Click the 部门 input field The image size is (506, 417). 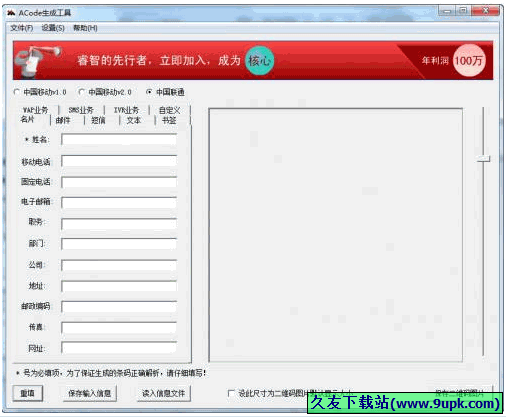click(119, 244)
